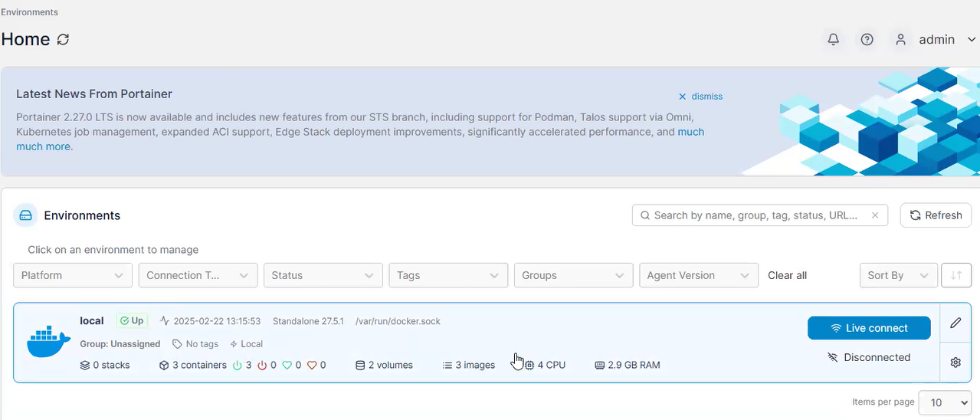This screenshot has width=980, height=420.
Task: Click the /var/run/docker.sock path
Action: click(398, 321)
